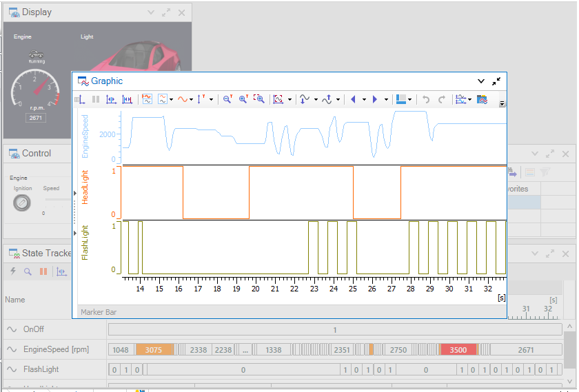The width and height of the screenshot is (579, 392).
Task: Open dropdown next to left arrow
Action: (364, 100)
